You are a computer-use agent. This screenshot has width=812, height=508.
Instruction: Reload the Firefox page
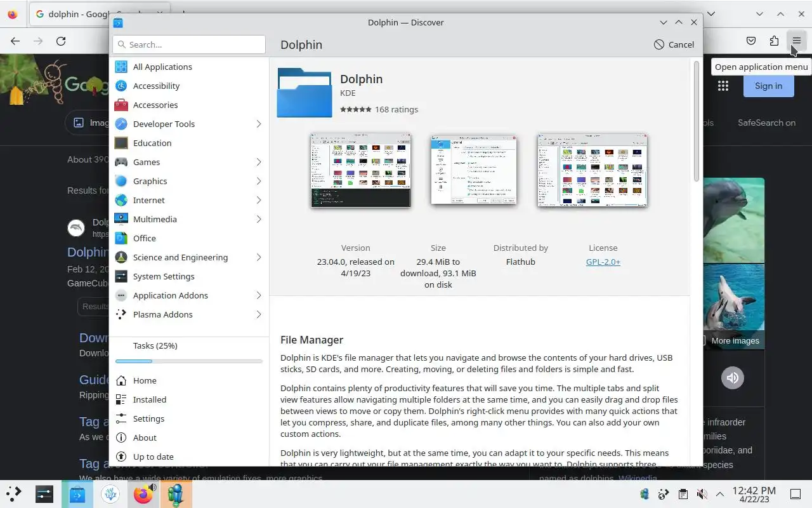click(61, 41)
